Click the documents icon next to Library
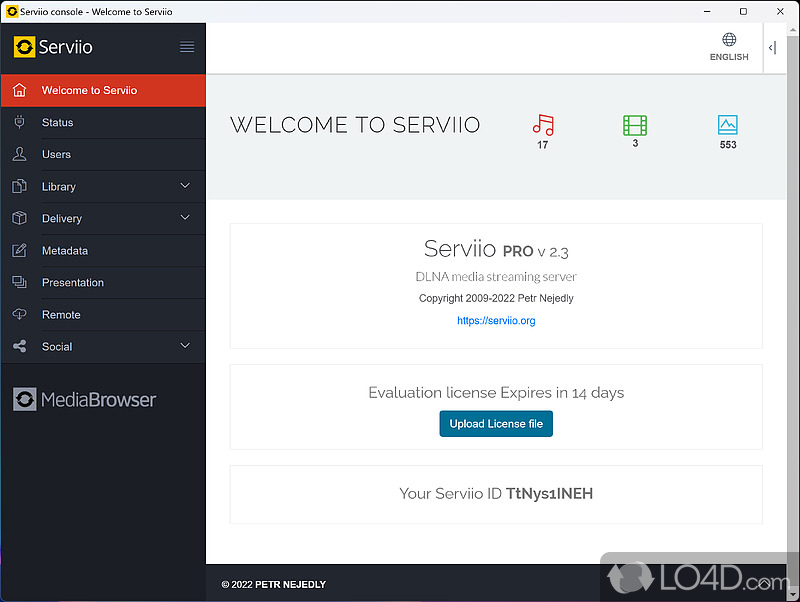The width and height of the screenshot is (800, 602). [x=19, y=186]
